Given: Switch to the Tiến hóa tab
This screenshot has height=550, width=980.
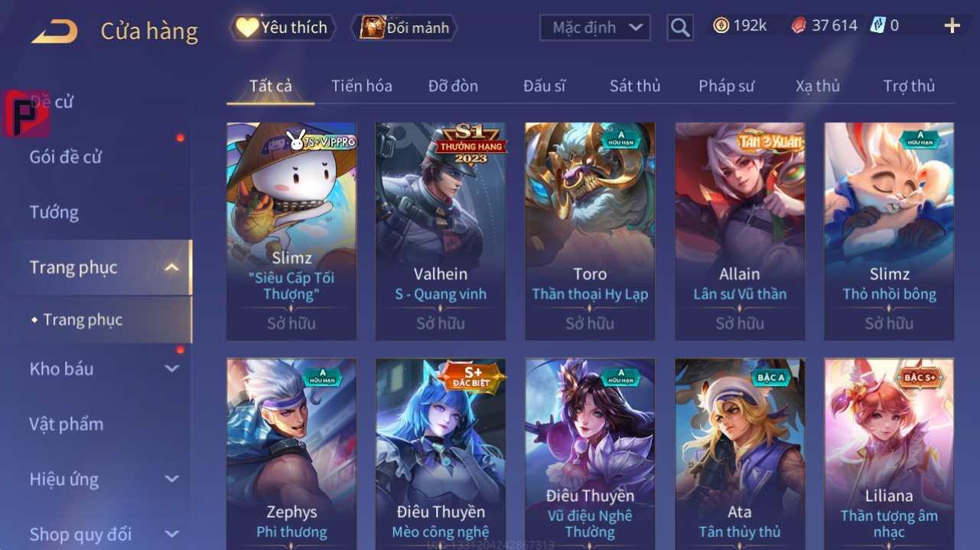Looking at the screenshot, I should pos(362,86).
